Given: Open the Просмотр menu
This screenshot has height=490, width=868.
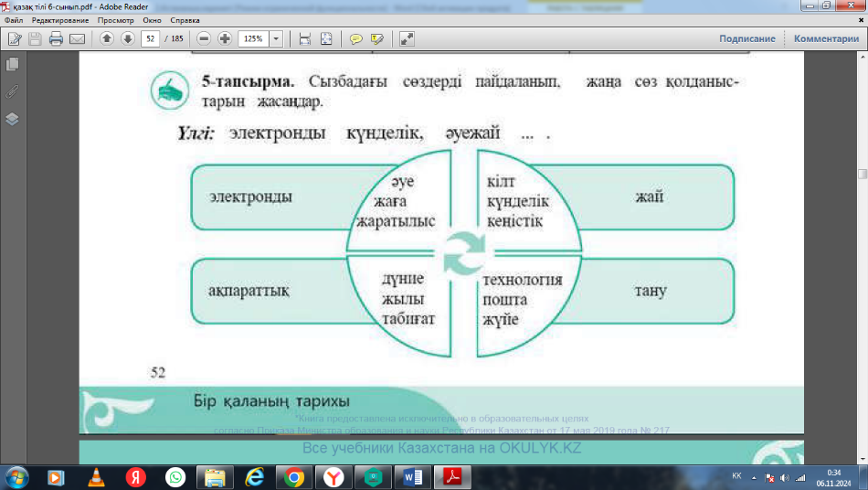Looking at the screenshot, I should (116, 20).
